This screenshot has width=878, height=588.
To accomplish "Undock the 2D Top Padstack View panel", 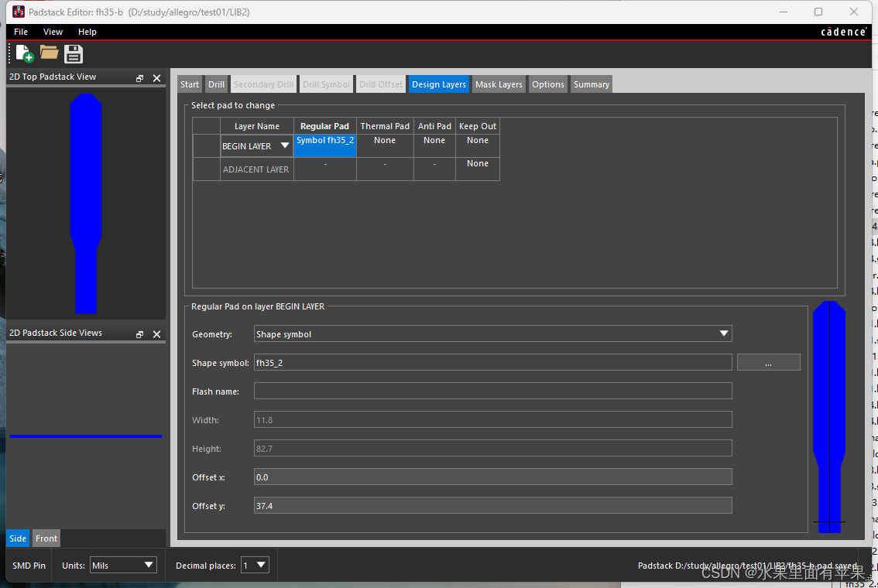I will click(x=140, y=78).
